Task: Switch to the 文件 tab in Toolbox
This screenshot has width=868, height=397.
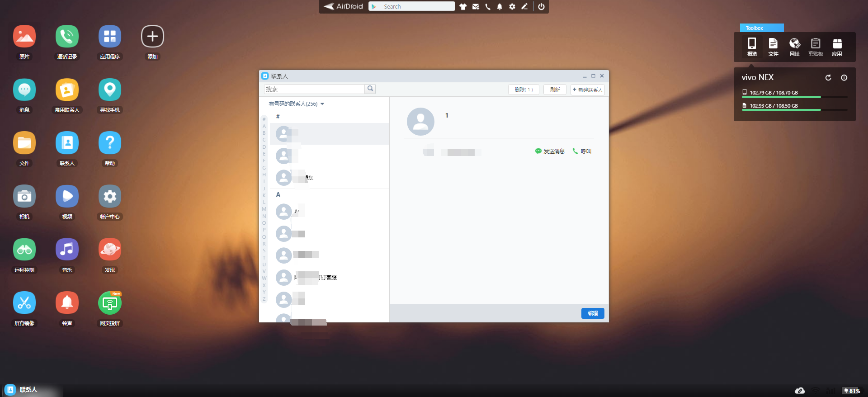Action: [773, 47]
